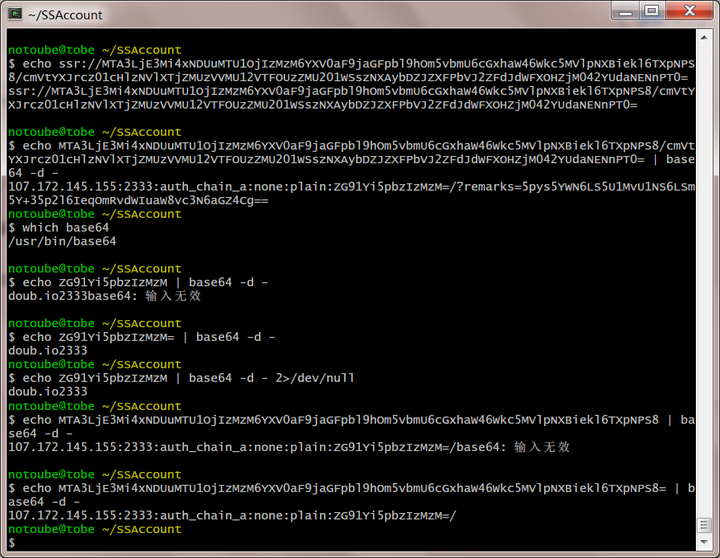Minimize the ~/SSAccount terminal window
720x558 pixels.
click(625, 11)
